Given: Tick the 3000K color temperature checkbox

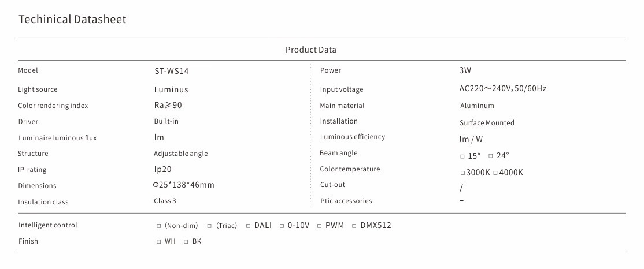Looking at the screenshot, I should click(x=462, y=173).
